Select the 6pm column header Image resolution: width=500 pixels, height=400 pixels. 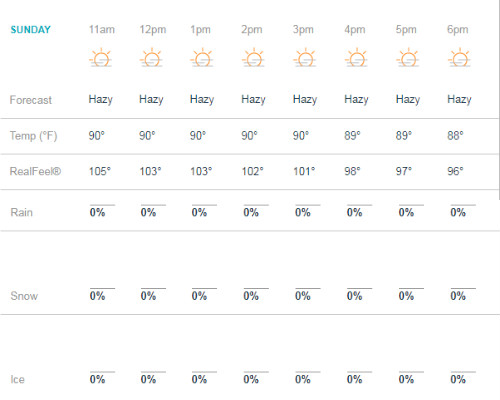[x=458, y=30]
